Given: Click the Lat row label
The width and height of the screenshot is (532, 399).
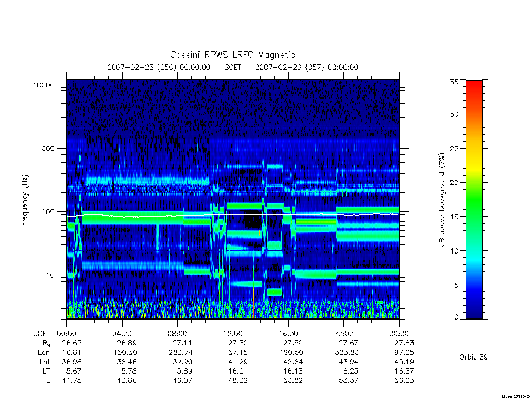Looking at the screenshot, I should [x=45, y=362].
